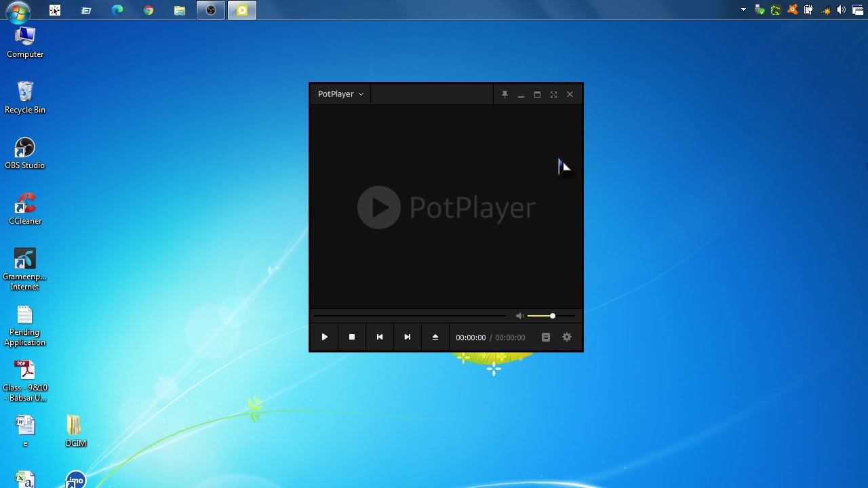Viewport: 868px width, 488px height.
Task: Select the OBS Studio desktop shortcut
Action: click(x=25, y=153)
